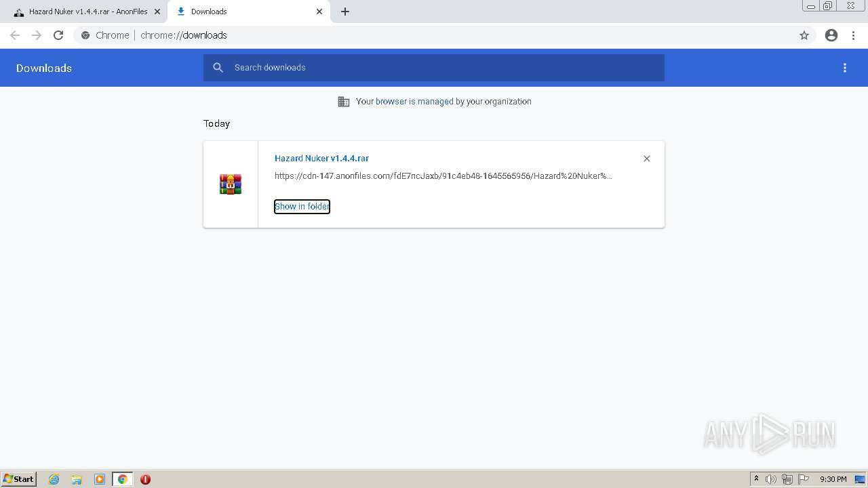Bookmark this page with the star

point(804,35)
